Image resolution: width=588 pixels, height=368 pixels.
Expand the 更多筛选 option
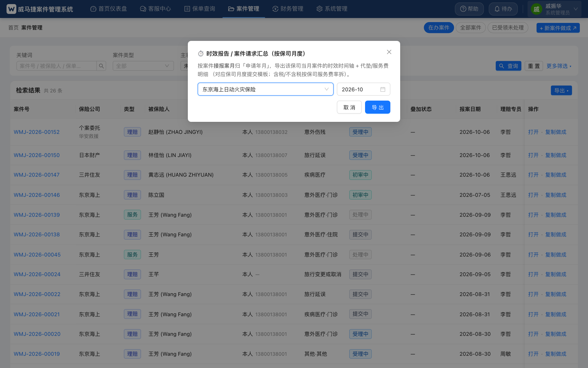[559, 66]
